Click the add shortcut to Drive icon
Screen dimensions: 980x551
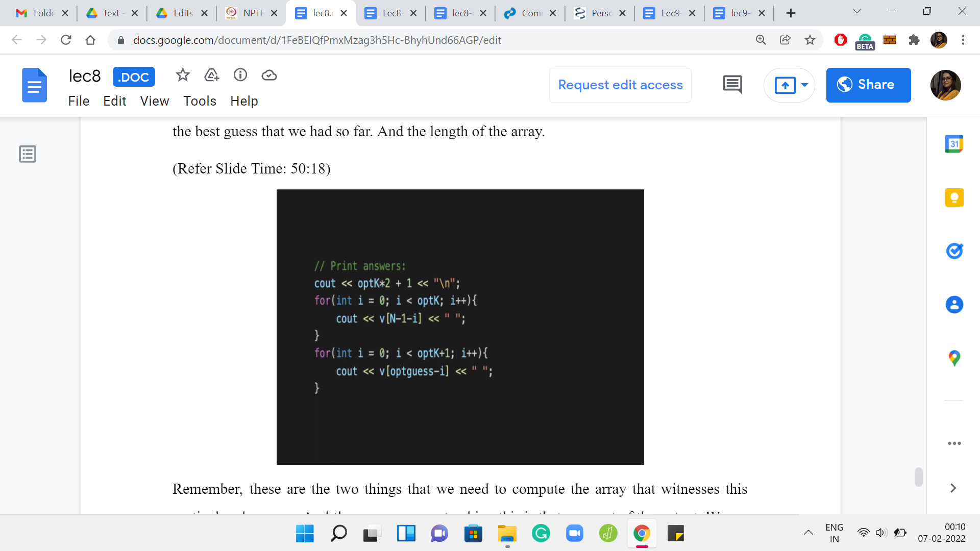(211, 76)
